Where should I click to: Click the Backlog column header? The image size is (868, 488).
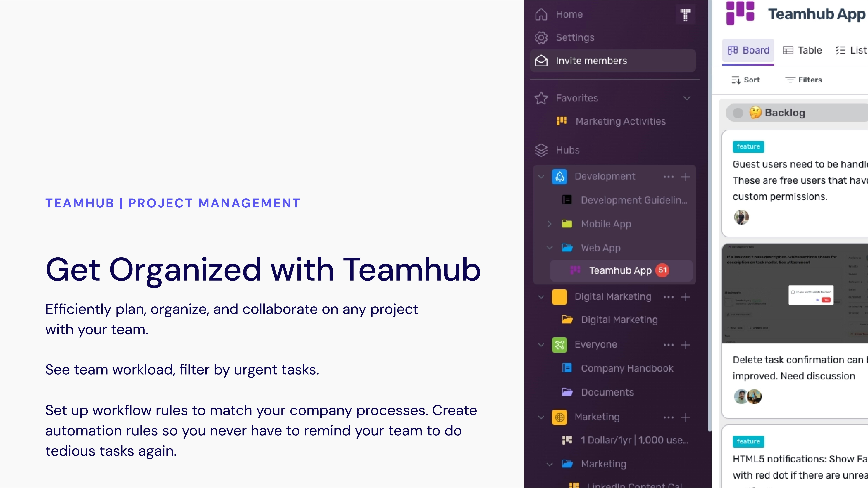[797, 113]
